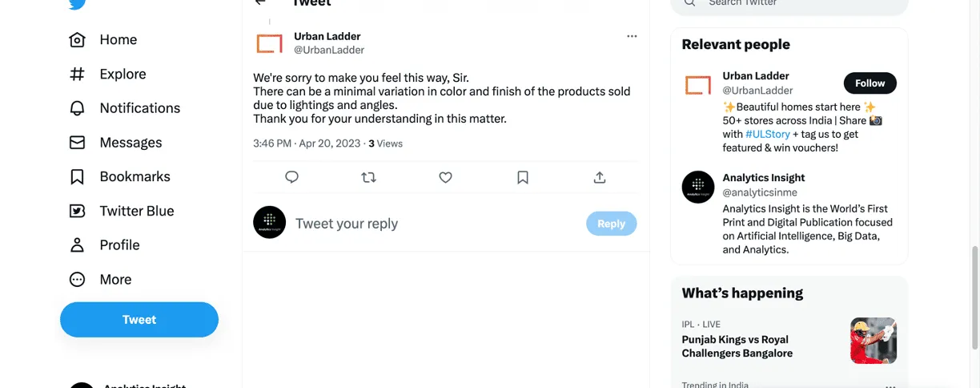Expand the More sidebar menu
The height and width of the screenshot is (388, 980).
(x=115, y=280)
